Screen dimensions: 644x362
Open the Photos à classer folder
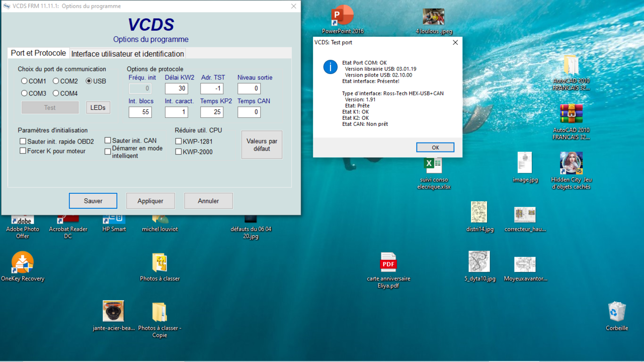pyautogui.click(x=159, y=263)
